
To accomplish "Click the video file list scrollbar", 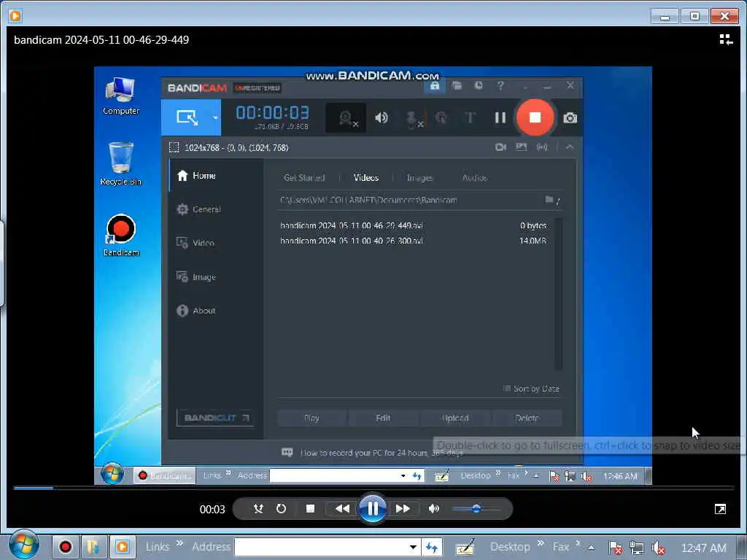I will (558, 293).
